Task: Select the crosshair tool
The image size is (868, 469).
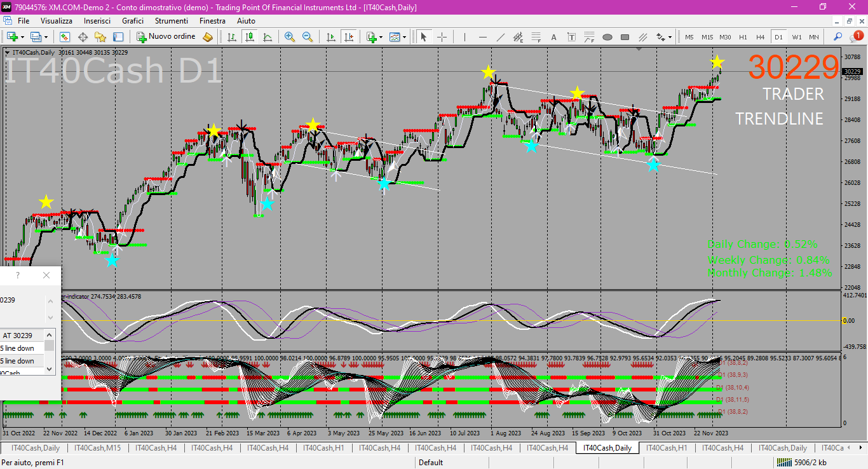Action: (442, 37)
